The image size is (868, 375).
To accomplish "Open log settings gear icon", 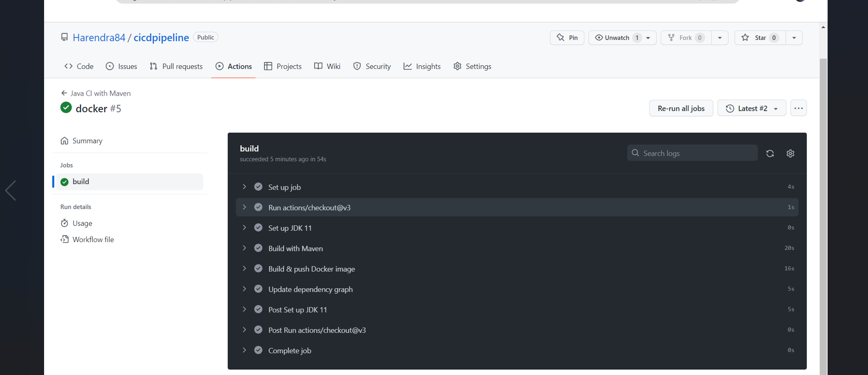I will pos(790,153).
